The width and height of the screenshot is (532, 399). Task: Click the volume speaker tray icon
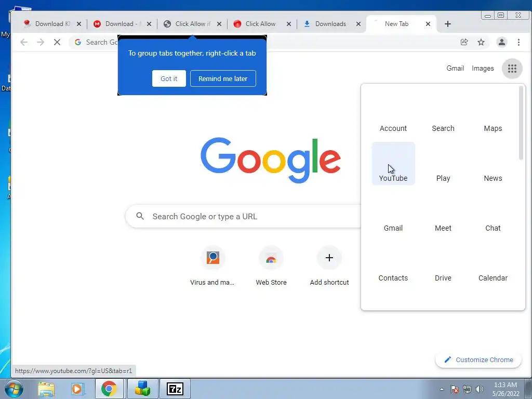[x=479, y=389]
